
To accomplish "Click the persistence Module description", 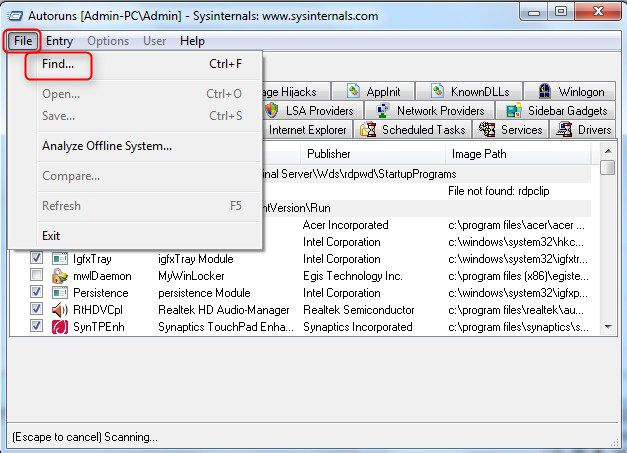I will tap(204, 293).
